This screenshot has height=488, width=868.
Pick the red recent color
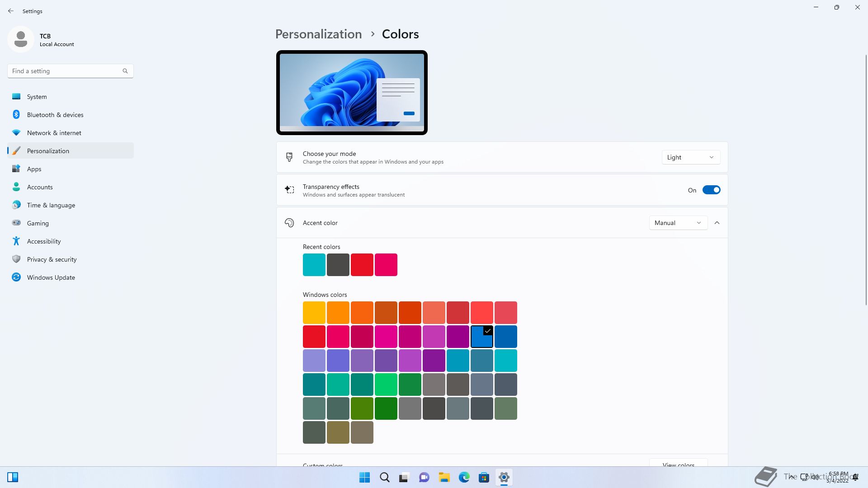[x=362, y=265]
